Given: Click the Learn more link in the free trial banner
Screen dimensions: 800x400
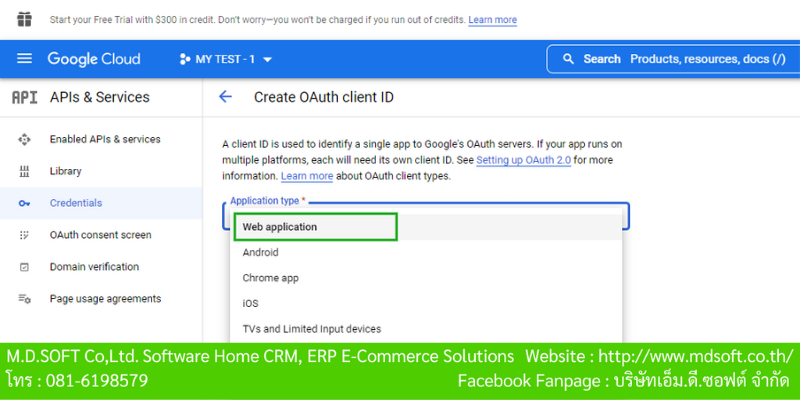Looking at the screenshot, I should click(492, 20).
